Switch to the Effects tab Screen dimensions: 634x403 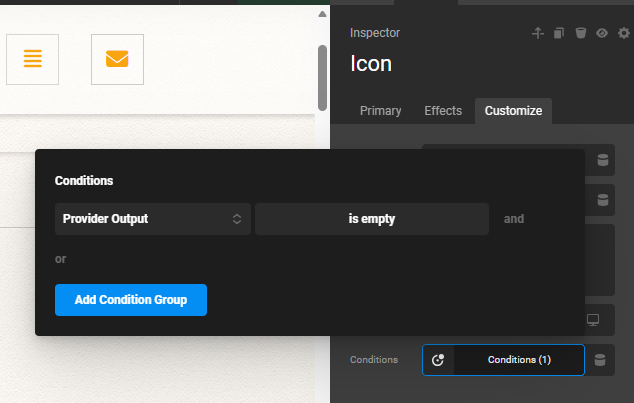pyautogui.click(x=443, y=111)
